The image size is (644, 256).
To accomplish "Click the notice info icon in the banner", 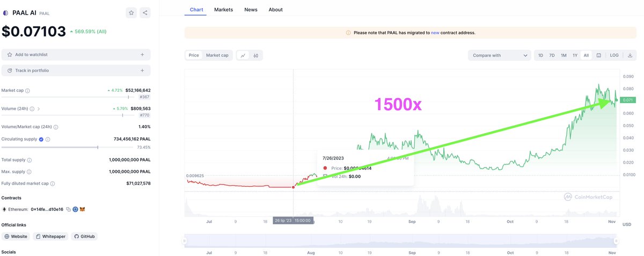I will pyautogui.click(x=348, y=33).
